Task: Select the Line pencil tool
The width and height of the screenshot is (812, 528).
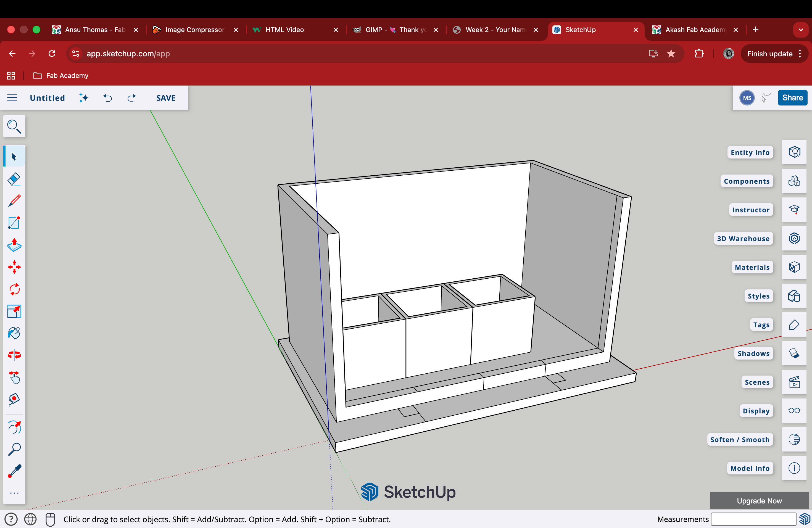Action: point(14,201)
